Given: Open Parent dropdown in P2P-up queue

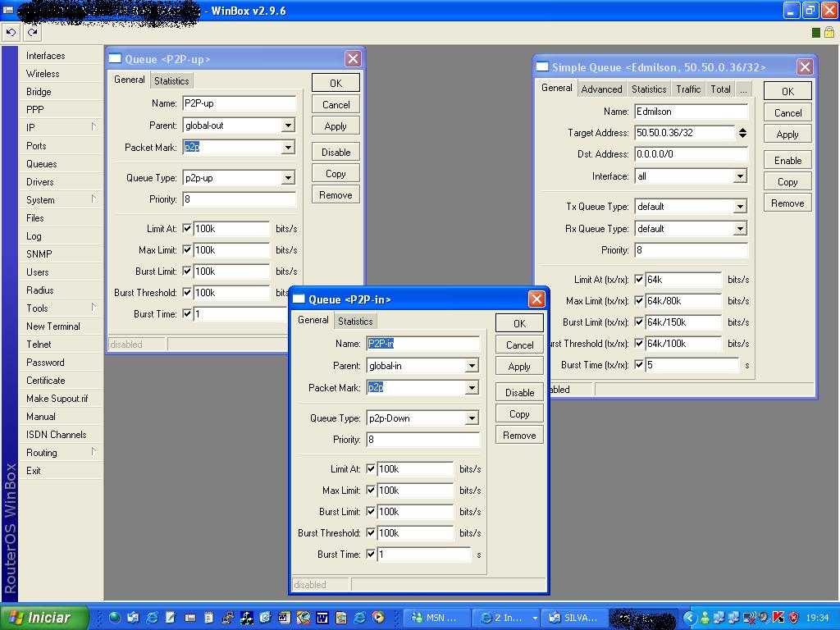Looking at the screenshot, I should click(288, 126).
